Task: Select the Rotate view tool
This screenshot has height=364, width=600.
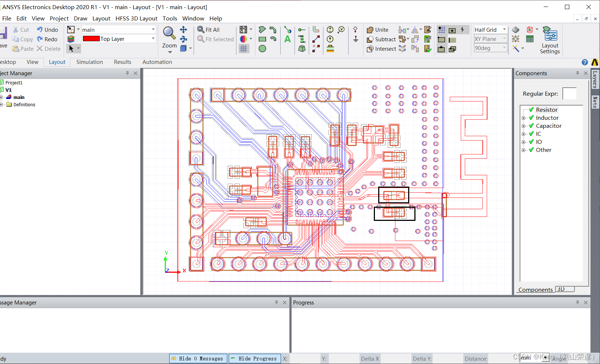Action: 183,39
